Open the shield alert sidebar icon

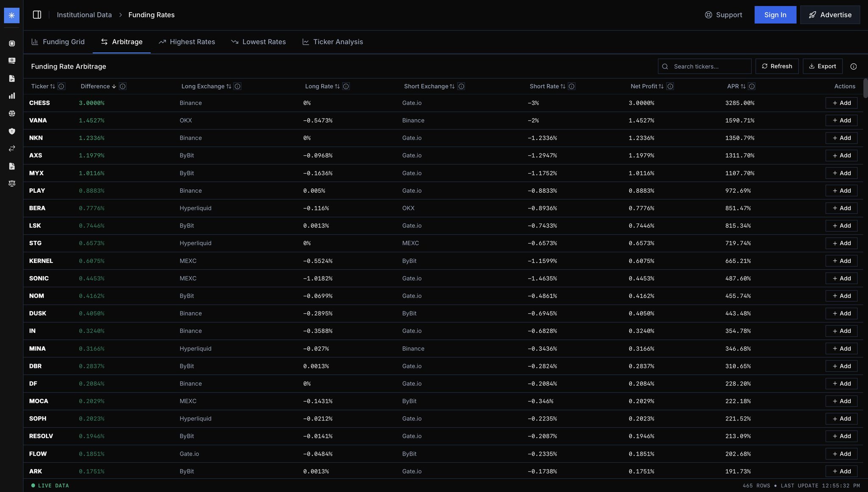coord(12,131)
